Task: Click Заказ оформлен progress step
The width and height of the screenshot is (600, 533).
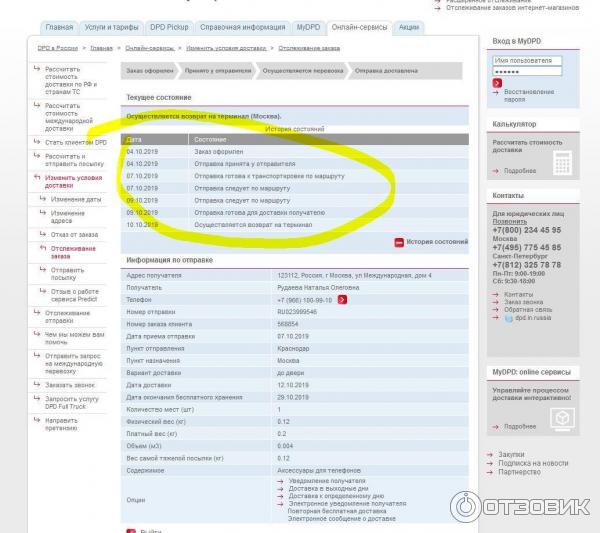Action: [x=150, y=71]
